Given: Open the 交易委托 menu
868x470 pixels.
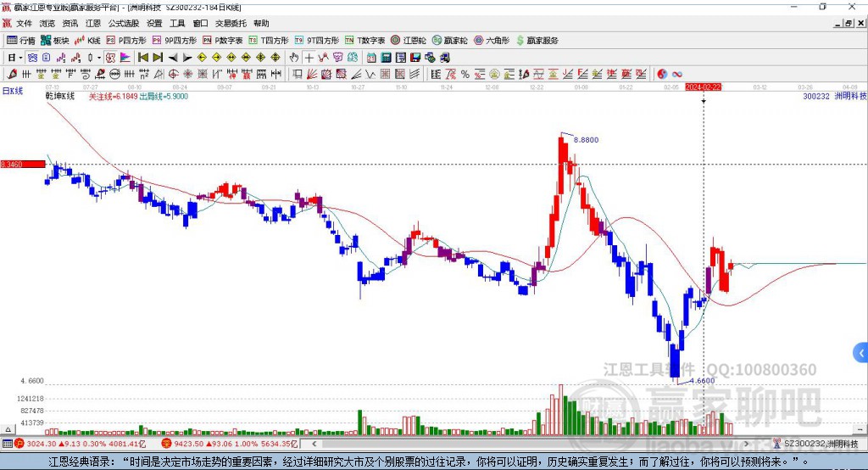Looking at the screenshot, I should pos(231,23).
